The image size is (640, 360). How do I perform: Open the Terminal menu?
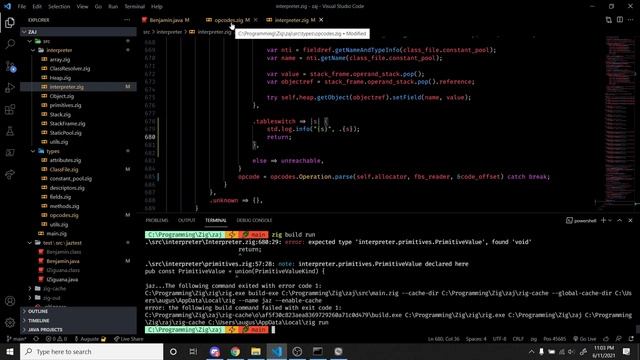135,7
